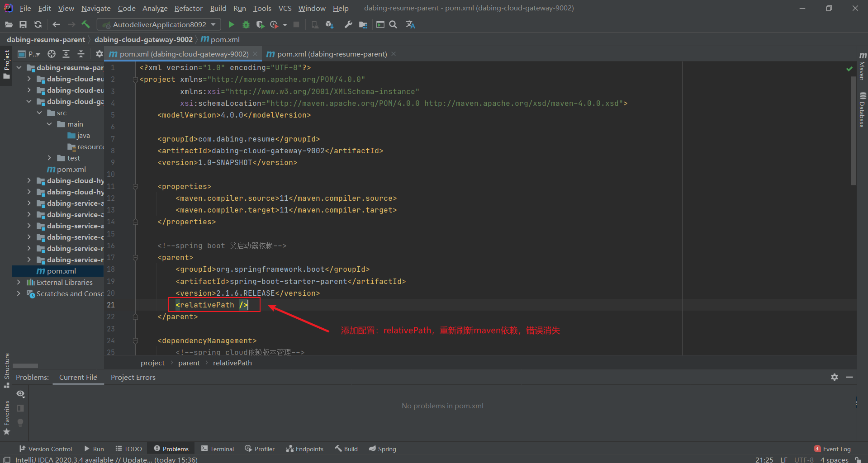The image size is (868, 463).
Task: Switch to Project Errors tab
Action: click(133, 377)
